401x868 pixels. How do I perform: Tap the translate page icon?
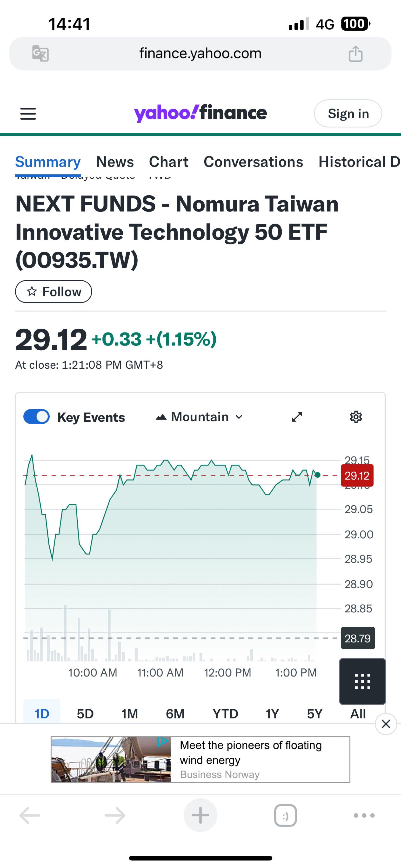point(40,54)
